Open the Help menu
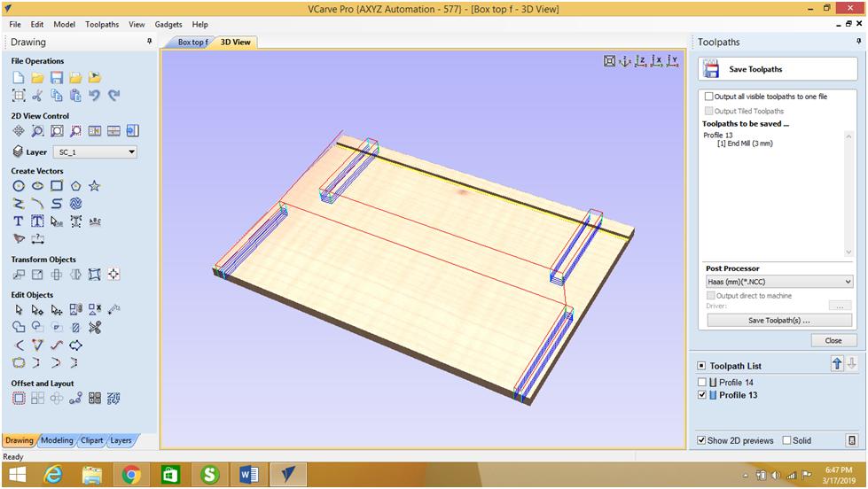The width and height of the screenshot is (868, 489). click(199, 24)
